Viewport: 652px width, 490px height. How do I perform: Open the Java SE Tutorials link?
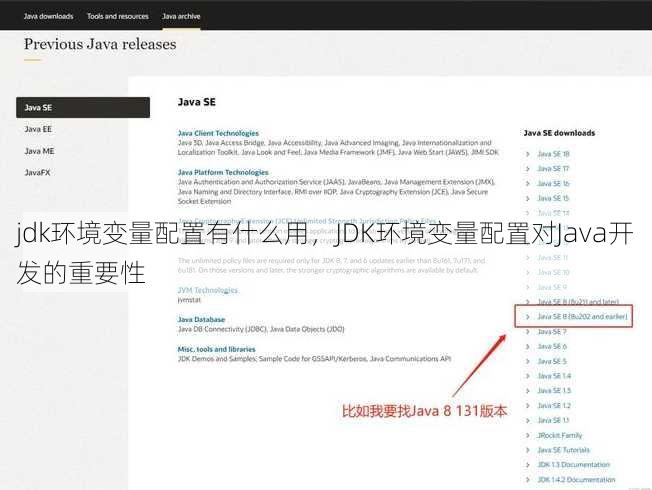563,450
